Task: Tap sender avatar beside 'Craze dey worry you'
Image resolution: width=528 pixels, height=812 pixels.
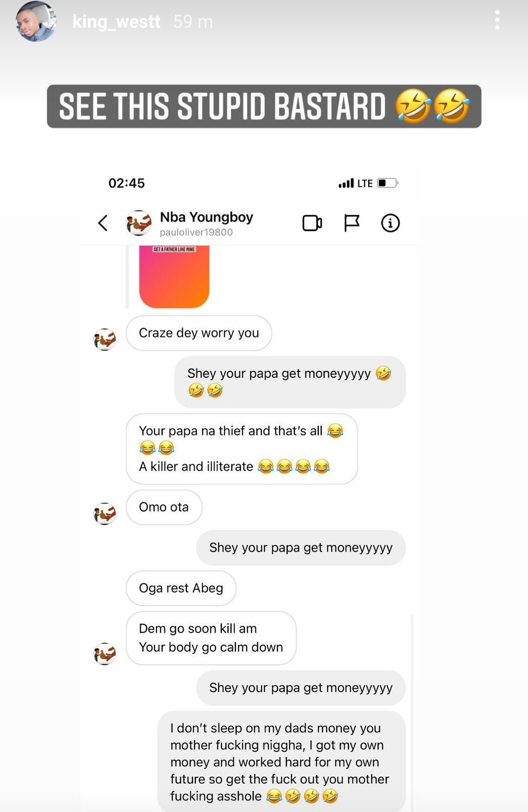Action: tap(105, 339)
